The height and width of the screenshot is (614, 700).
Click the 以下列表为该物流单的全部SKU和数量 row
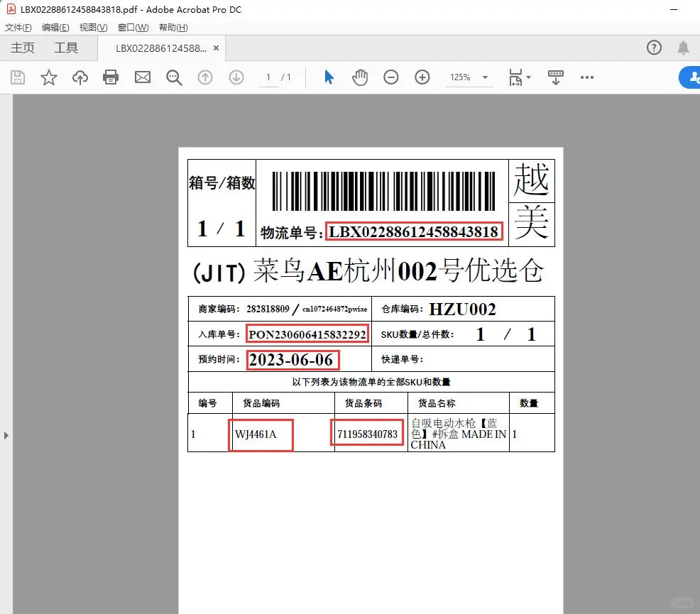click(x=371, y=382)
